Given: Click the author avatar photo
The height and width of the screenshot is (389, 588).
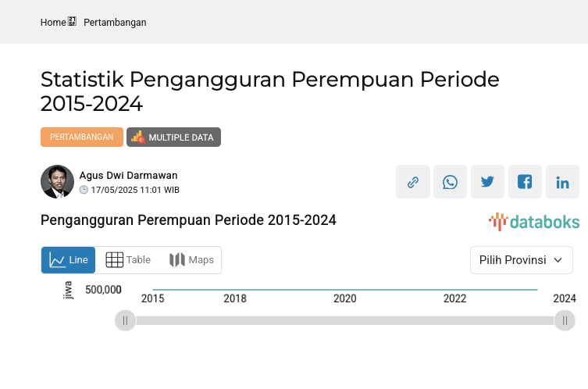Looking at the screenshot, I should pyautogui.click(x=57, y=181).
